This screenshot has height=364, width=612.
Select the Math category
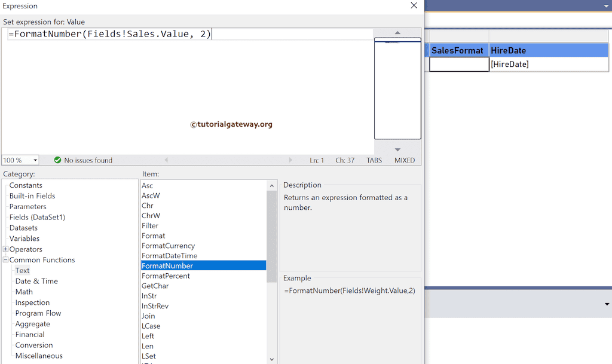point(24,292)
